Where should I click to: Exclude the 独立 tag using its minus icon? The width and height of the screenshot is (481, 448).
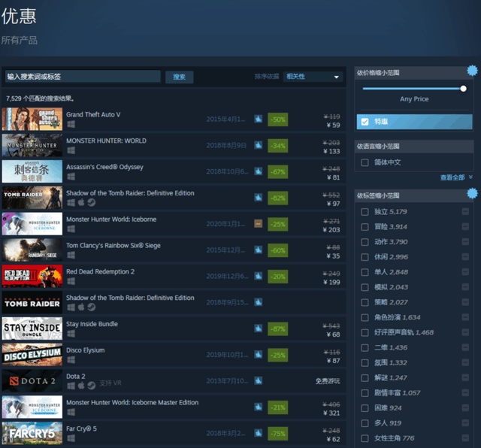pos(465,211)
